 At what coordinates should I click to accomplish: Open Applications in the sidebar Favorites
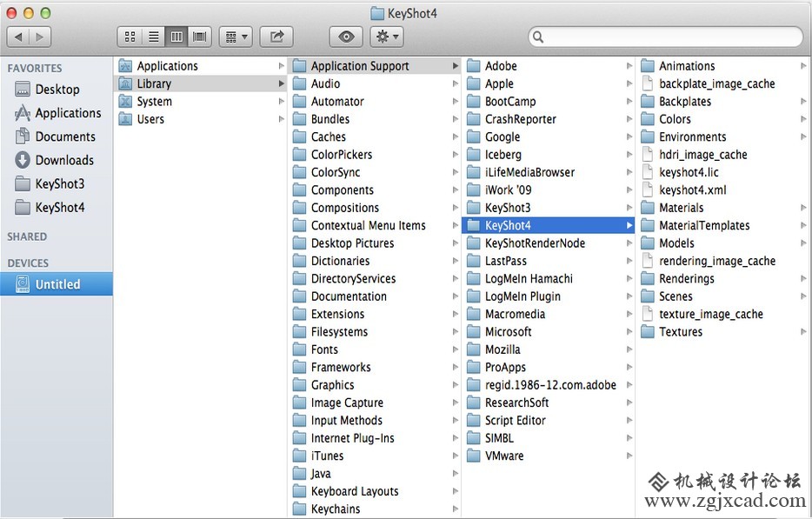coord(56,113)
